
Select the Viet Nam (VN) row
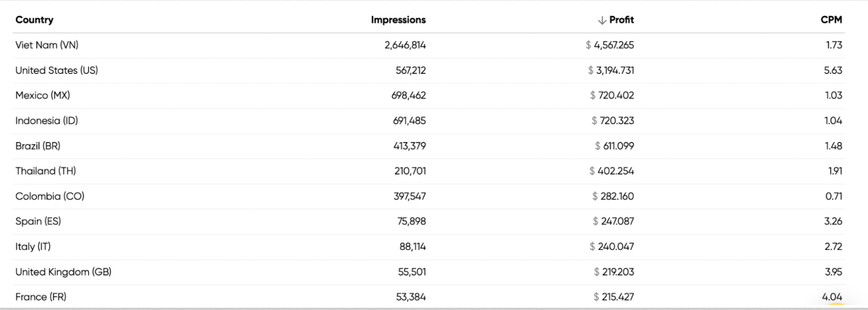[46, 45]
